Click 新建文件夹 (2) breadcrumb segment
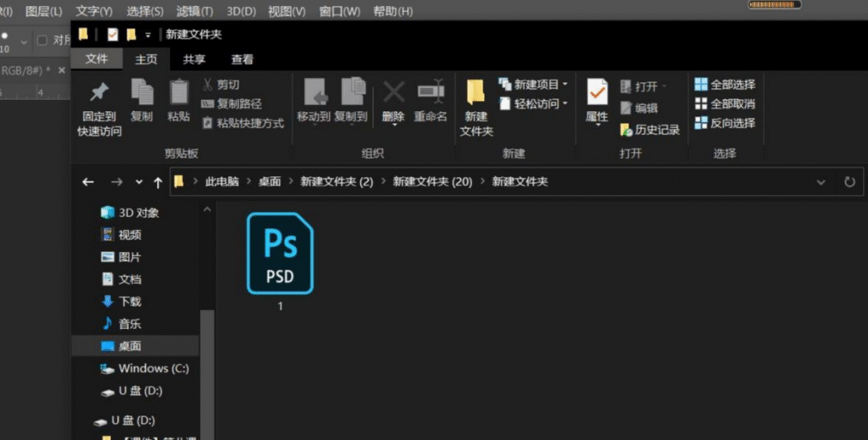Viewport: 868px width, 440px height. click(337, 181)
